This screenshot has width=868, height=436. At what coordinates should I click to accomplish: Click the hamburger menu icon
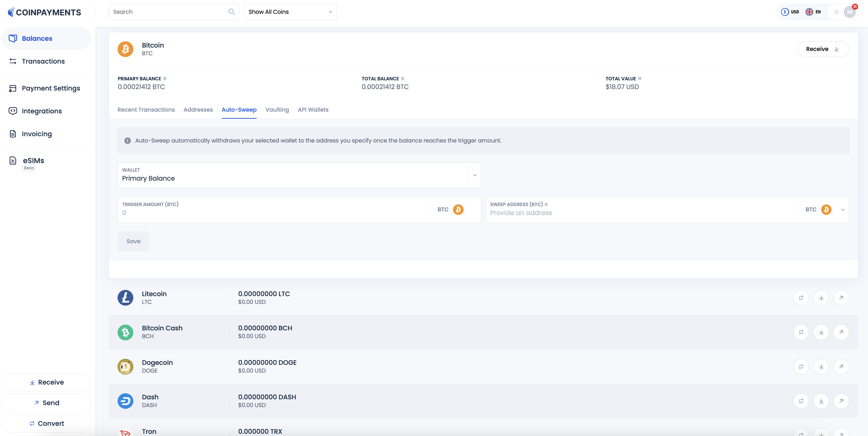[x=836, y=12]
